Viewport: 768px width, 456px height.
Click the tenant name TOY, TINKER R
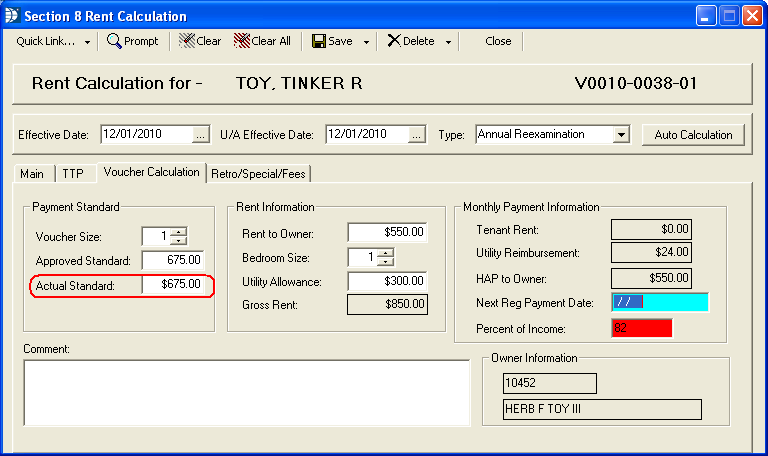[299, 83]
